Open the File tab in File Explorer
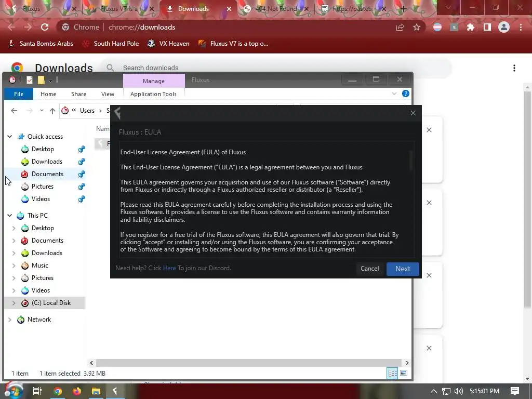Viewport: 532px width, 399px height. point(19,94)
